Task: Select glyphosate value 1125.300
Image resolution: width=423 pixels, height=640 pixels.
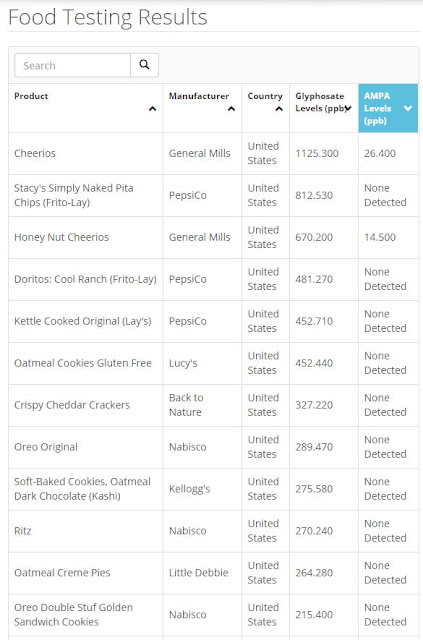Action: (317, 153)
